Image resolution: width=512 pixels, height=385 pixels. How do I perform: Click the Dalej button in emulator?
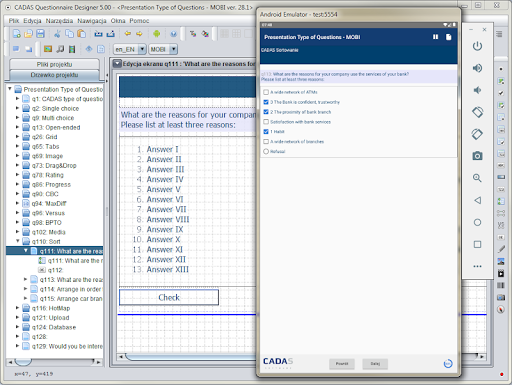[375, 364]
